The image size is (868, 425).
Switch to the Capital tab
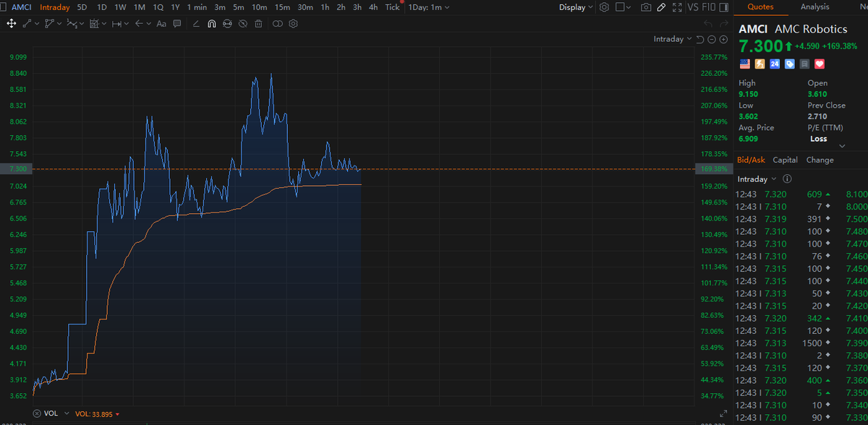(785, 160)
